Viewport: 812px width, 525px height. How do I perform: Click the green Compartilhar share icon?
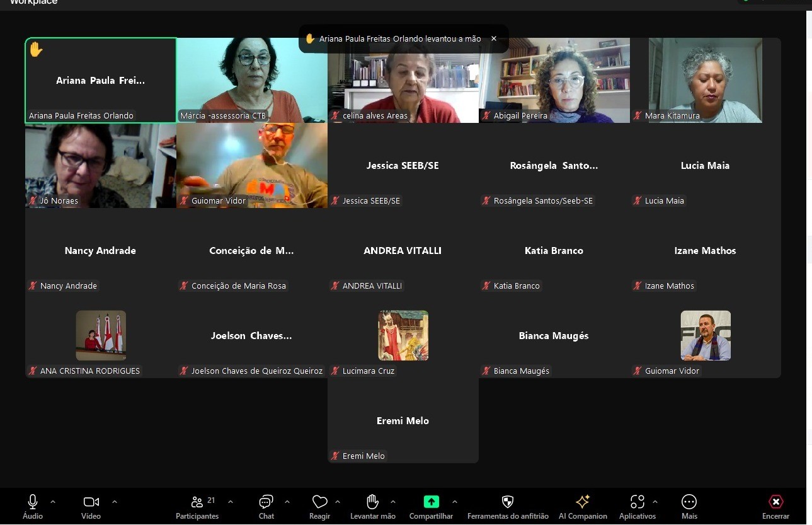coord(431,502)
